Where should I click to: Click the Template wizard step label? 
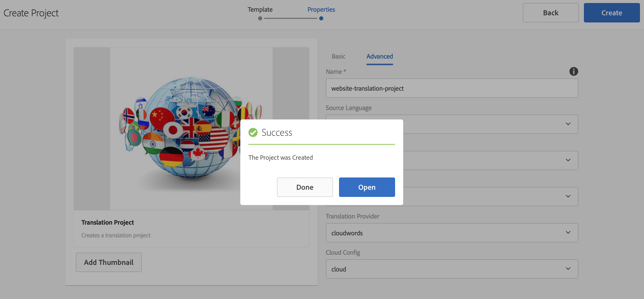tap(260, 9)
